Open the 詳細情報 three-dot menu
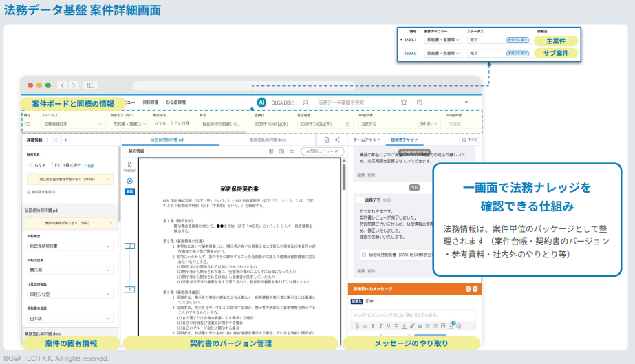This screenshot has height=364, width=635. (47, 140)
